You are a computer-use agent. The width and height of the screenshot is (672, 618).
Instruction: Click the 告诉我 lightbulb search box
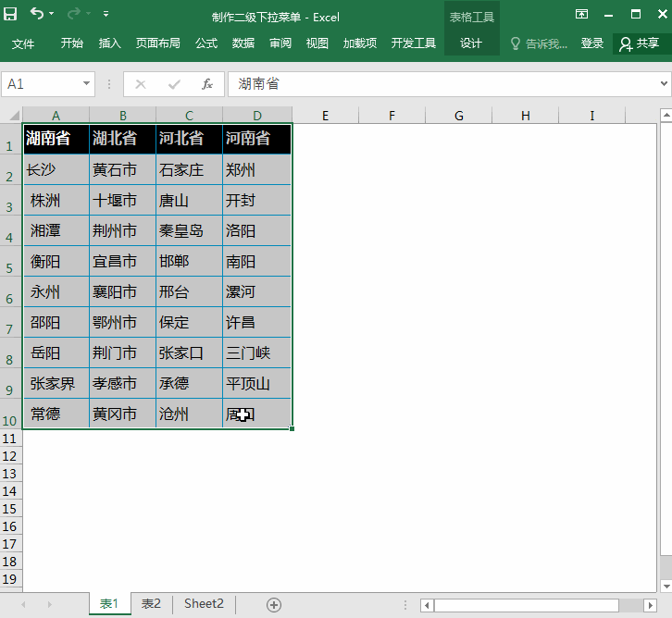[539, 43]
